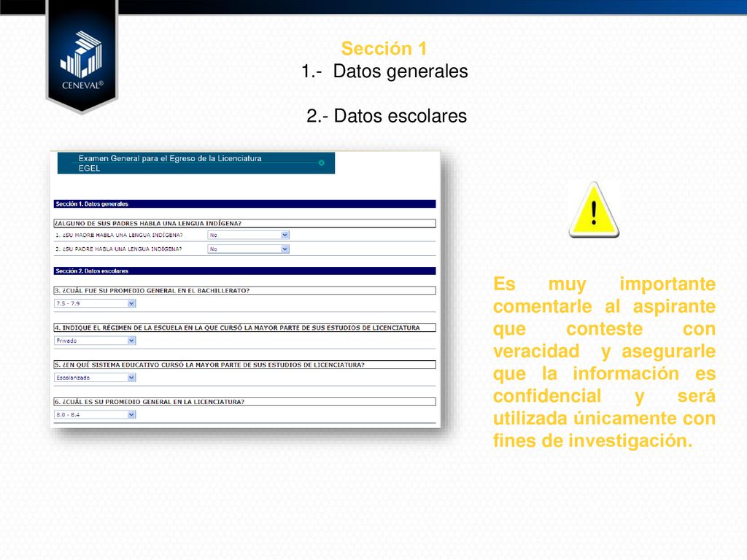Click question 5 '¿En qué sistema educativo cursó'
Screen dimensions: 747x560
click(x=244, y=365)
